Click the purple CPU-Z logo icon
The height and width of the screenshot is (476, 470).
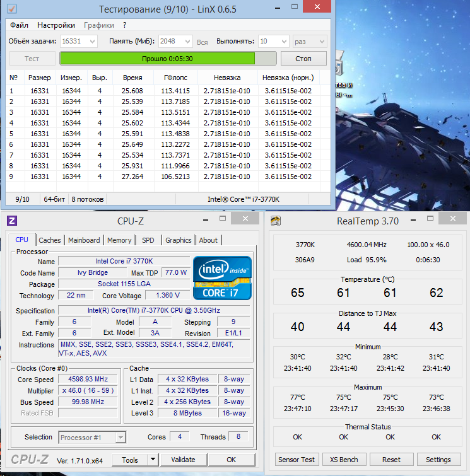point(11,221)
